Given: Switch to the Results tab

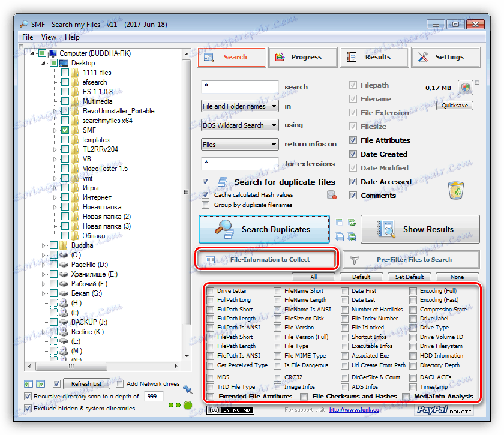Looking at the screenshot, I should click(374, 57).
